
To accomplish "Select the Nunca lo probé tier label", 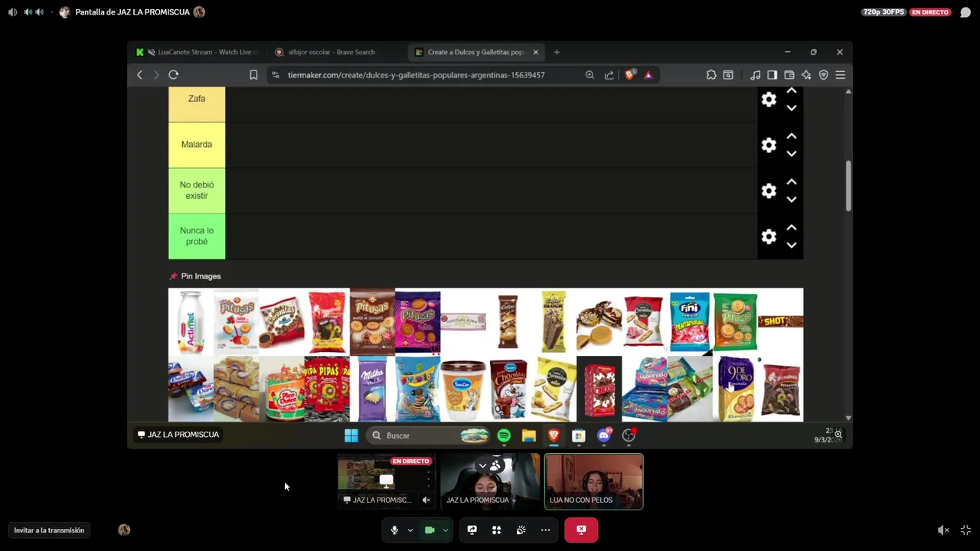I will point(197,236).
